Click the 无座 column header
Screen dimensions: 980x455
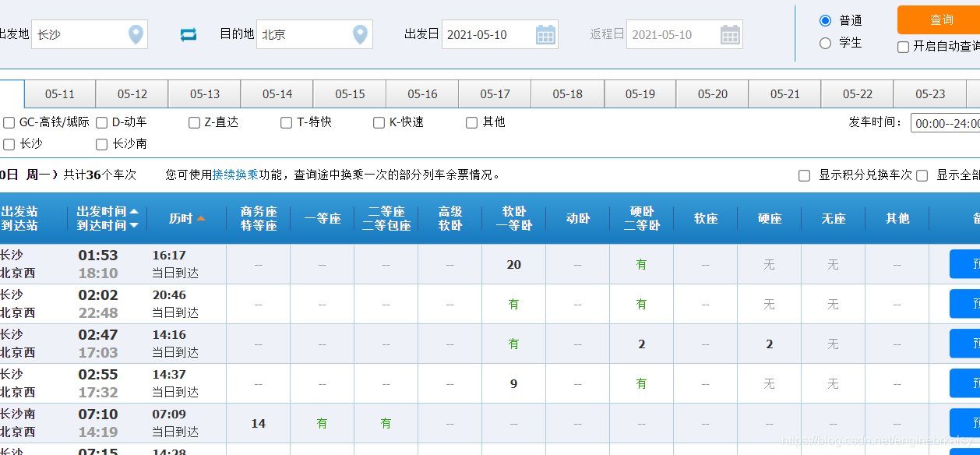(834, 219)
